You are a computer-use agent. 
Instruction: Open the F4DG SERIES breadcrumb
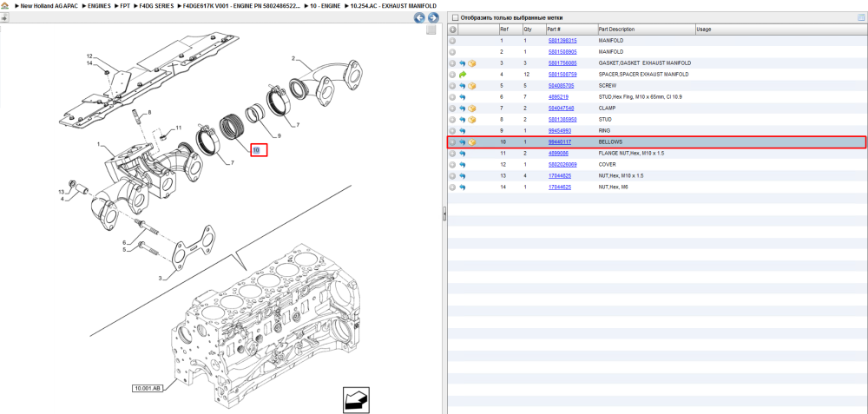coord(156,5)
